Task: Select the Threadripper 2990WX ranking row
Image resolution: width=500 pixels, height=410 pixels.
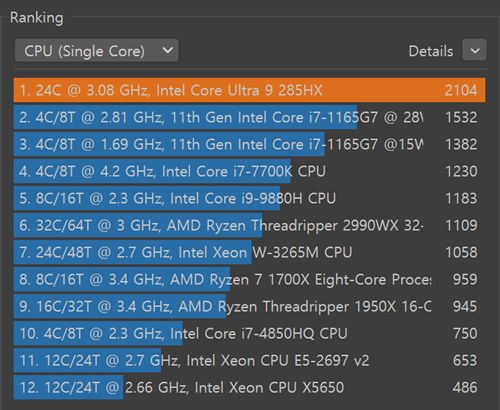Action: click(249, 225)
